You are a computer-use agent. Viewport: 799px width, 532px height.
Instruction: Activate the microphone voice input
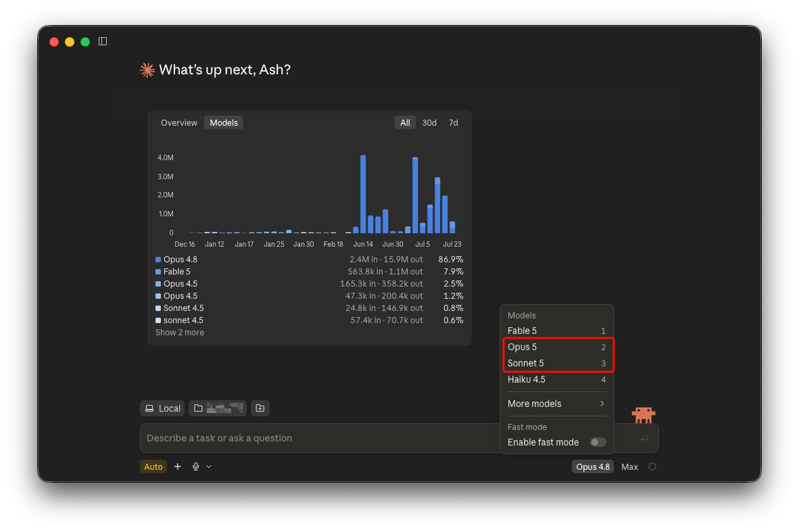click(x=195, y=466)
